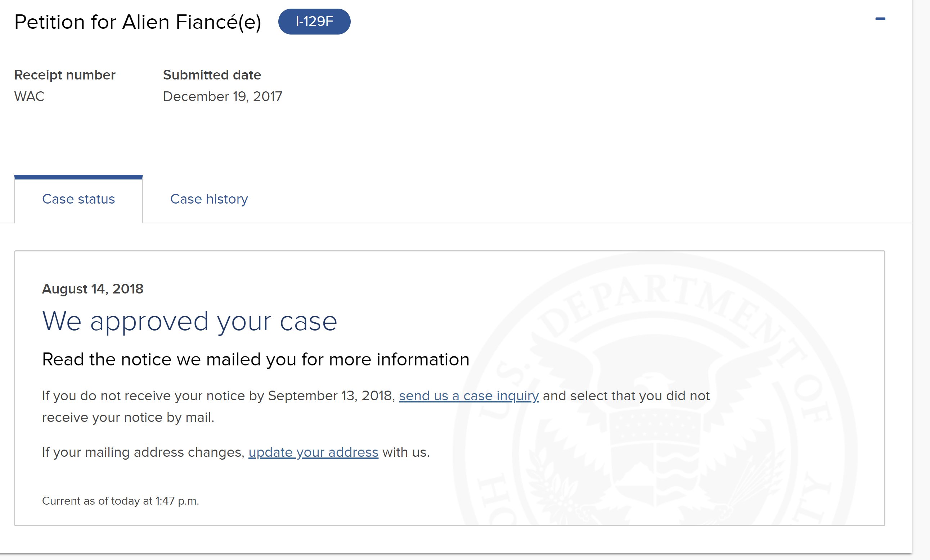This screenshot has width=930, height=560.
Task: Click the and select that you did not text
Action: pos(626,396)
